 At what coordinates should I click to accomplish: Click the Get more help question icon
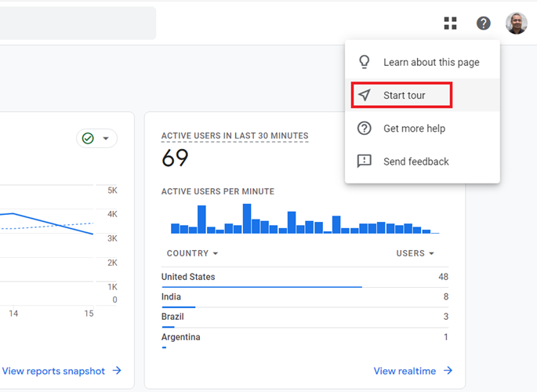pyautogui.click(x=364, y=129)
